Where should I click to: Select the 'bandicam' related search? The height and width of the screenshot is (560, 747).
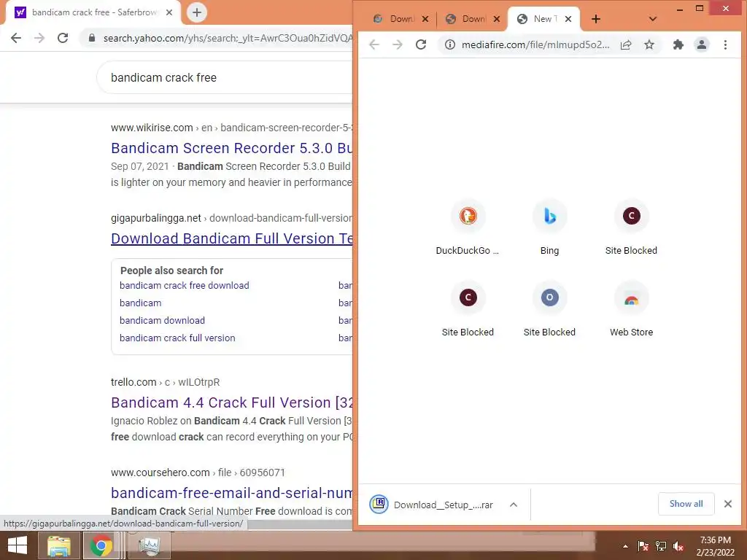pyautogui.click(x=141, y=303)
